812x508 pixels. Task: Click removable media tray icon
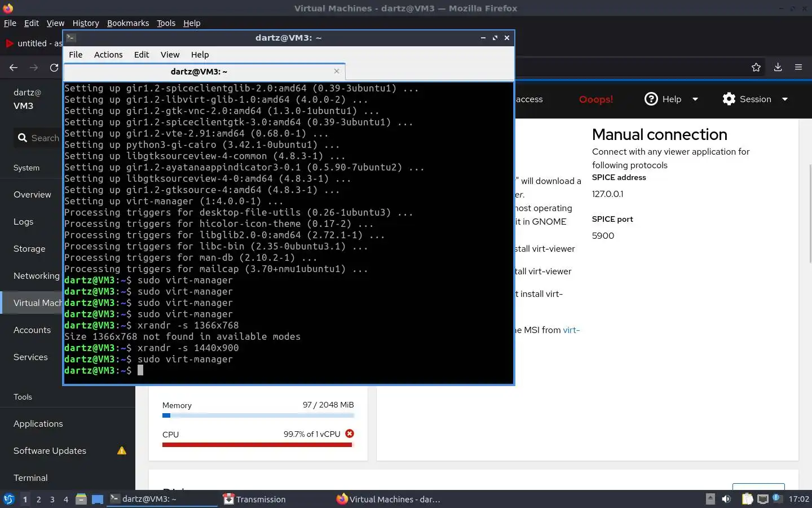[x=710, y=499]
